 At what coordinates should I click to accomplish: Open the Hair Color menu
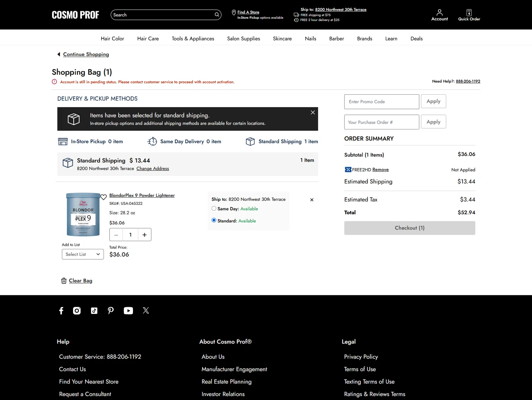[112, 39]
